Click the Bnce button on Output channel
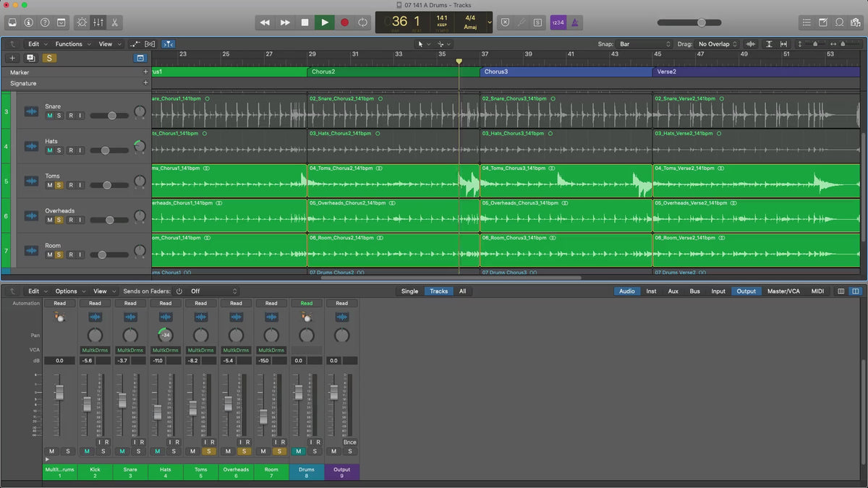 point(349,442)
